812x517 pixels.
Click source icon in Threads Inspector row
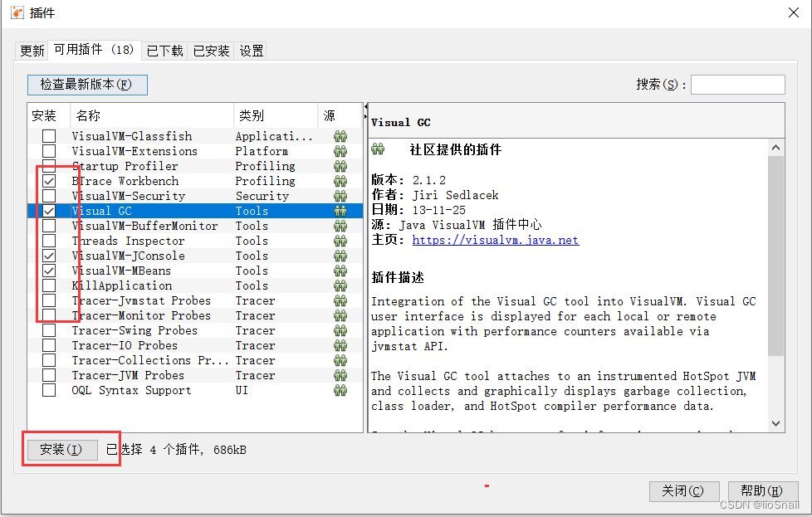tap(340, 241)
